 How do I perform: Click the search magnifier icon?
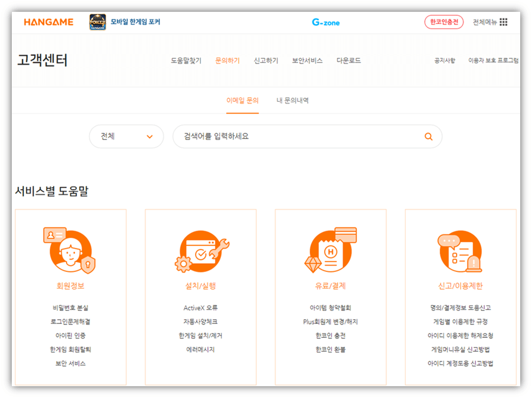pos(428,136)
